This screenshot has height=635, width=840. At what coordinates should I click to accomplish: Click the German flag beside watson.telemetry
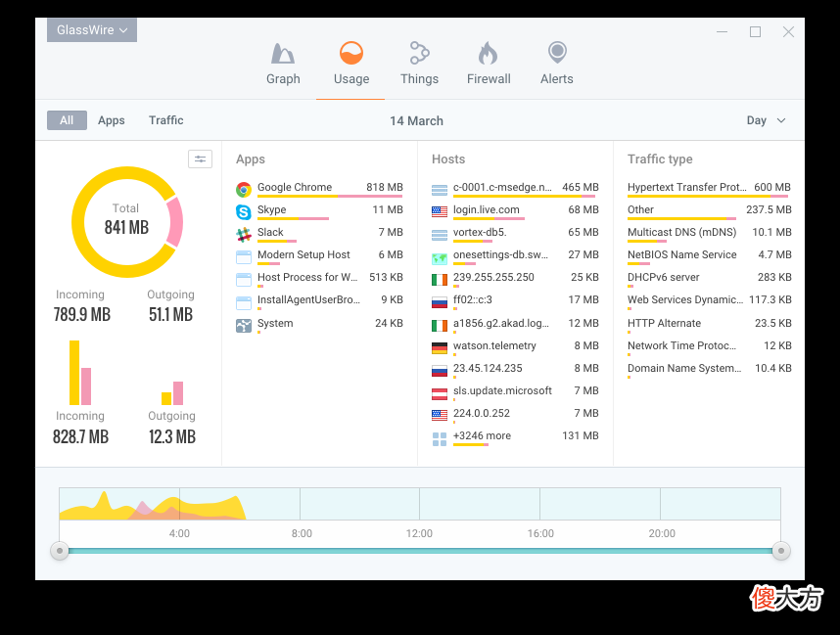pos(440,348)
